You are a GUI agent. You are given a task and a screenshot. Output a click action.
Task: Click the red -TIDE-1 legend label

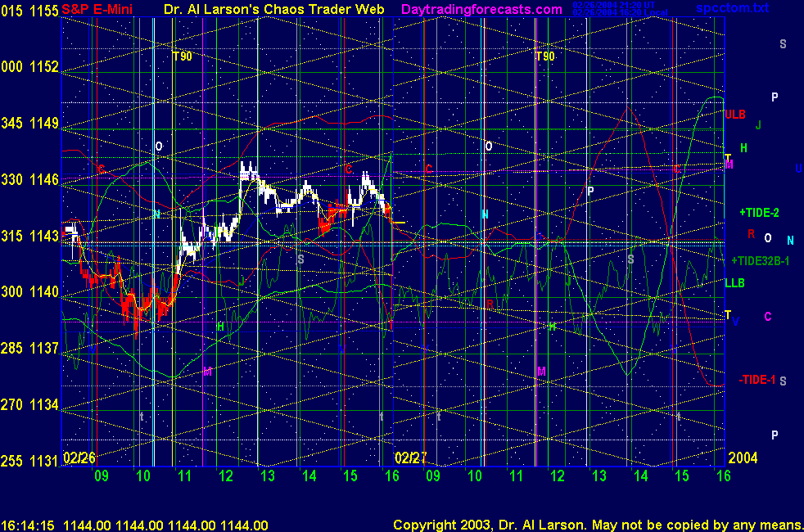[757, 380]
